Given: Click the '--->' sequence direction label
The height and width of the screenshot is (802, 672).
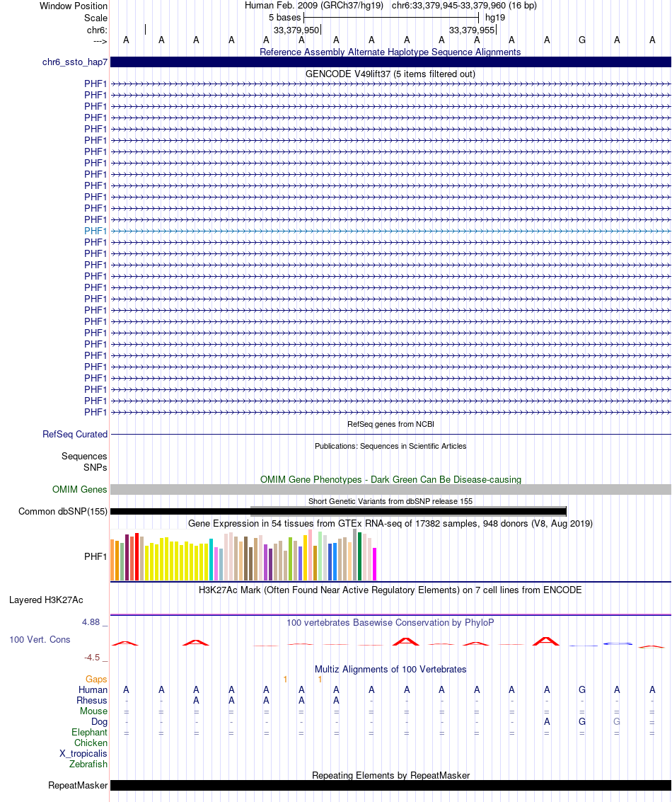Looking at the screenshot, I should pos(100,41).
